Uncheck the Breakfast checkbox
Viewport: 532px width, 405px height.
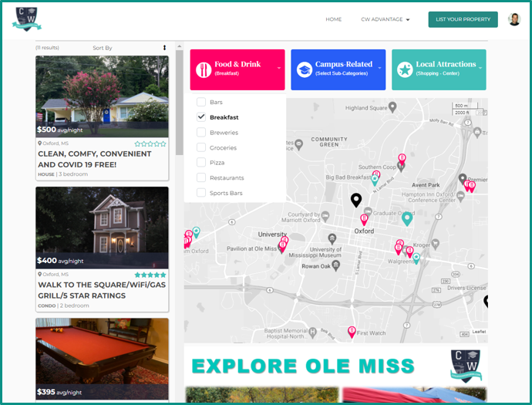(x=201, y=117)
